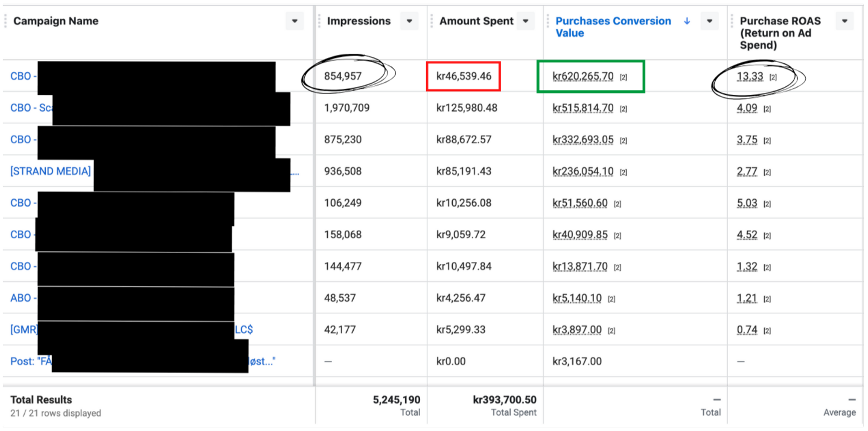868x431 pixels.
Task: Click the kr620,265.70 conversion value
Action: pos(583,77)
